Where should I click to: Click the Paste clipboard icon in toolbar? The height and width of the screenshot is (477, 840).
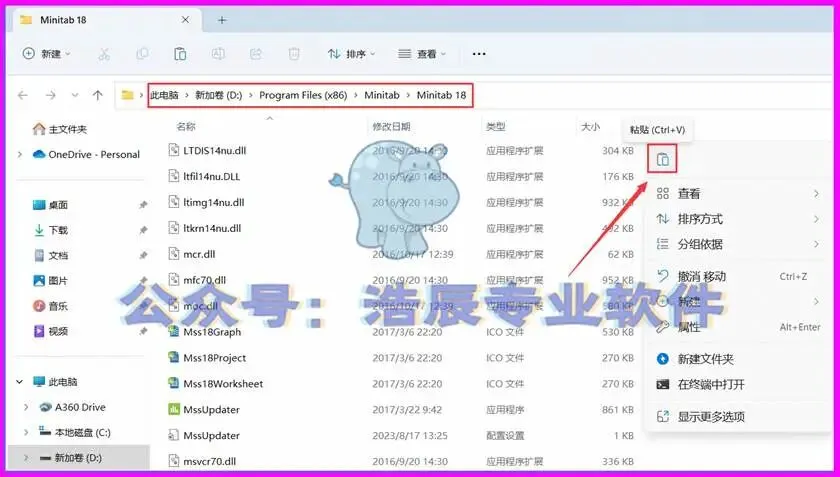click(180, 54)
